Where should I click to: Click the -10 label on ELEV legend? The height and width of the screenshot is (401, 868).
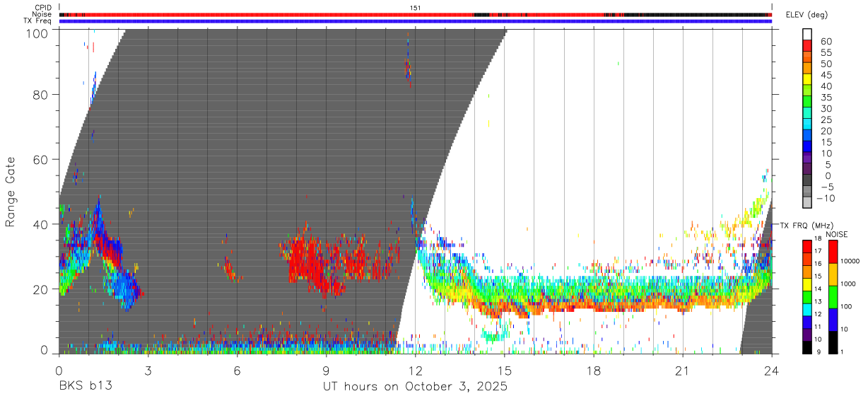pyautogui.click(x=826, y=197)
